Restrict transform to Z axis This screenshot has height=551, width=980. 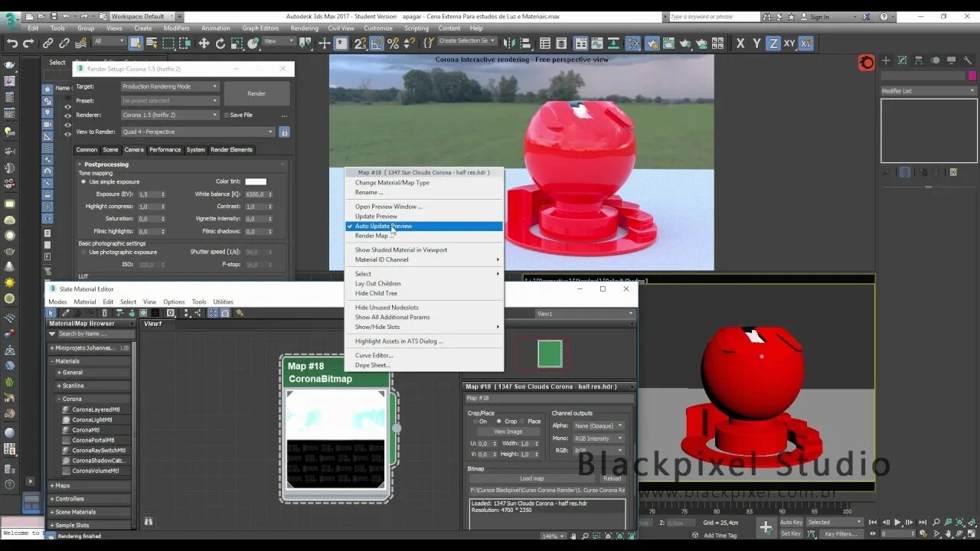pos(773,44)
